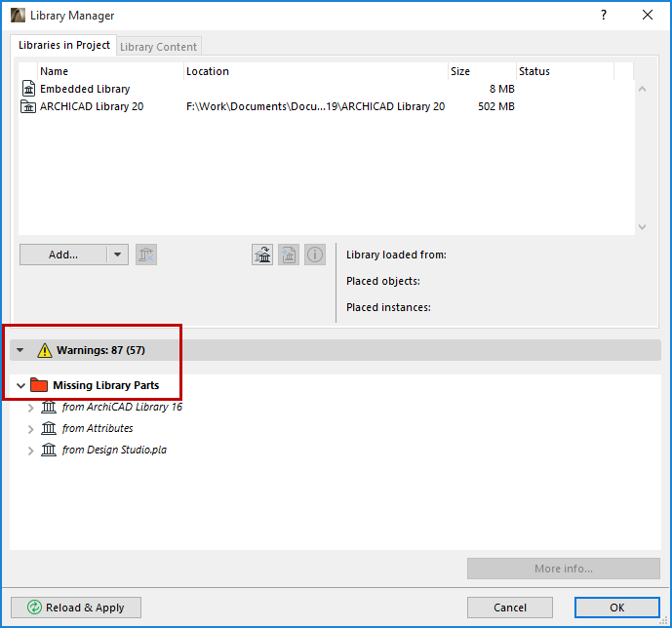This screenshot has width=672, height=628.
Task: Click the Location column header
Action: [316, 71]
